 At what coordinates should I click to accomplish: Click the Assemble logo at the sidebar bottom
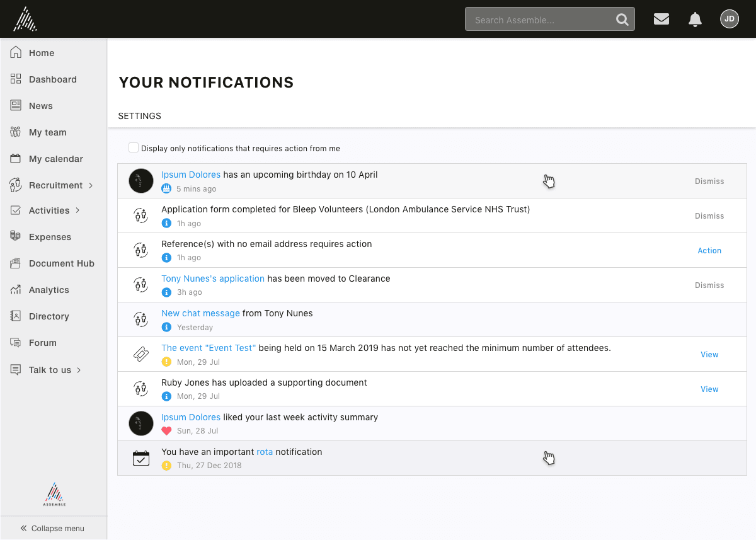coord(54,495)
